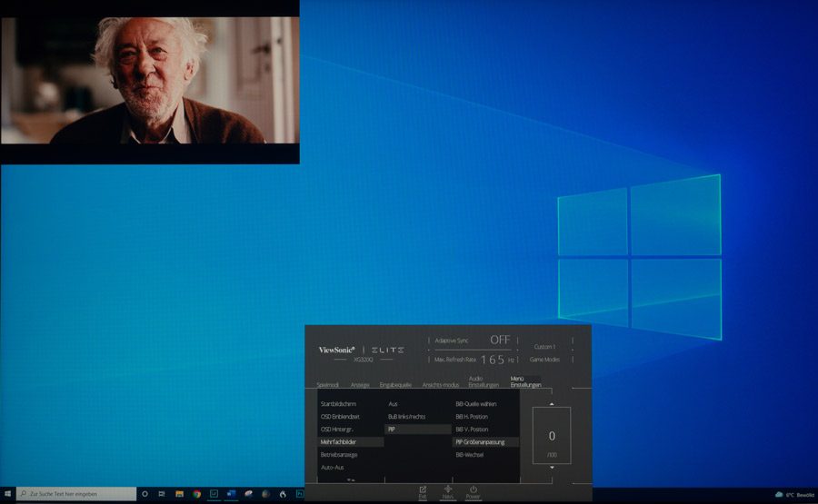Image resolution: width=818 pixels, height=504 pixels.
Task: Click the taskbar search field
Action: click(76, 494)
